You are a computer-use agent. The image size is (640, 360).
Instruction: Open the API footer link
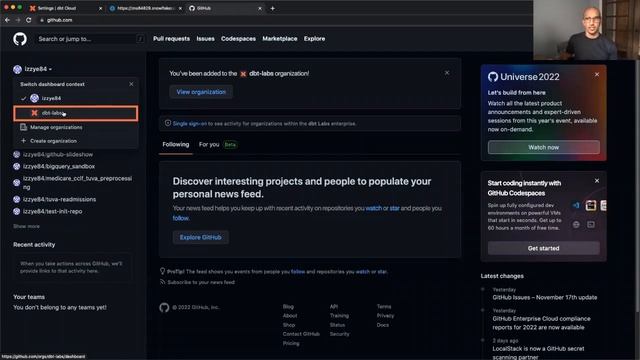334,307
